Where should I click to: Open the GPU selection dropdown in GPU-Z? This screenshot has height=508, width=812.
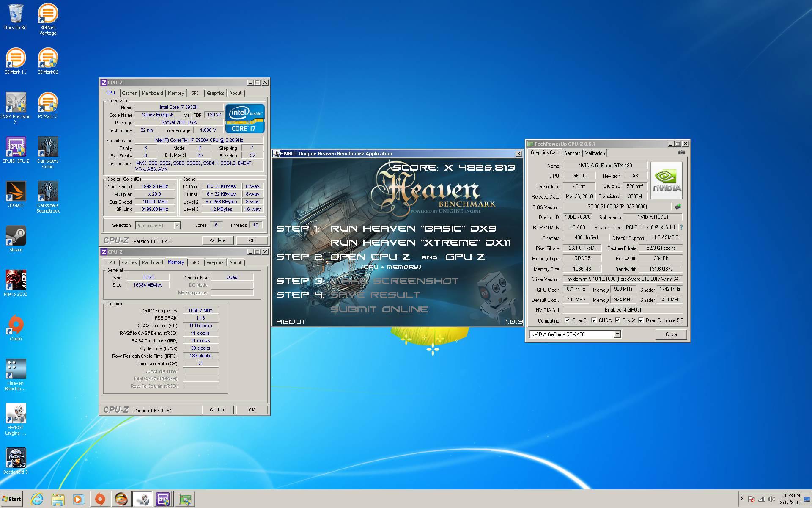pos(617,334)
